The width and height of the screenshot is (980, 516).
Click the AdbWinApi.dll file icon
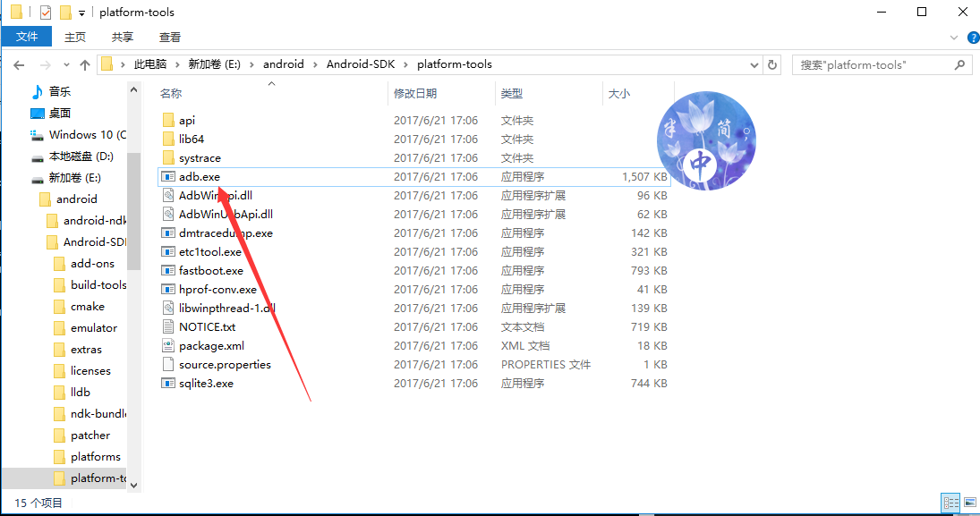[x=167, y=196]
